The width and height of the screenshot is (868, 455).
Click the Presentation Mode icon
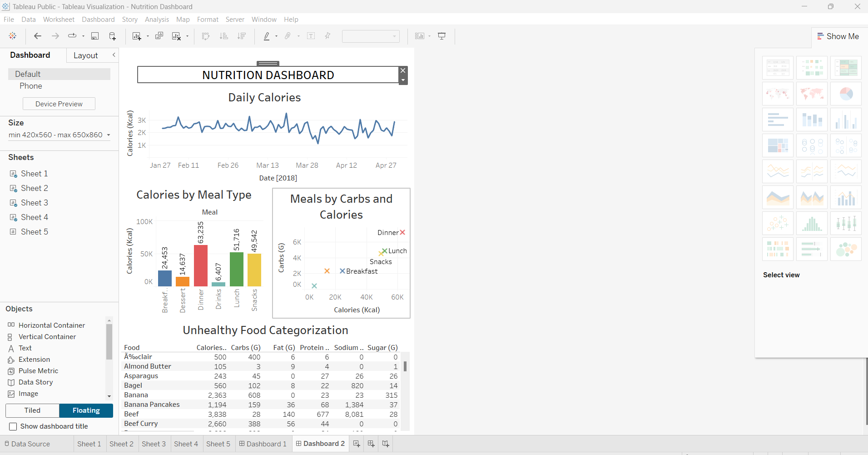(441, 36)
